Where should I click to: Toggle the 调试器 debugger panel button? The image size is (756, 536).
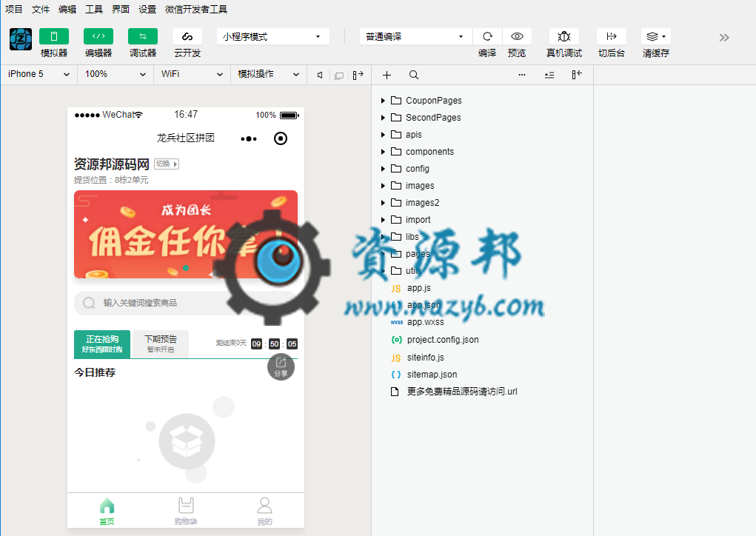(x=143, y=36)
